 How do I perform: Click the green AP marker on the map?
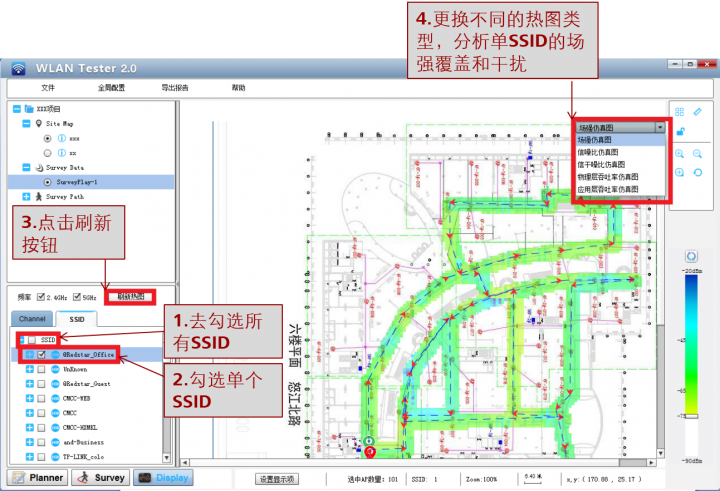coord(369,441)
